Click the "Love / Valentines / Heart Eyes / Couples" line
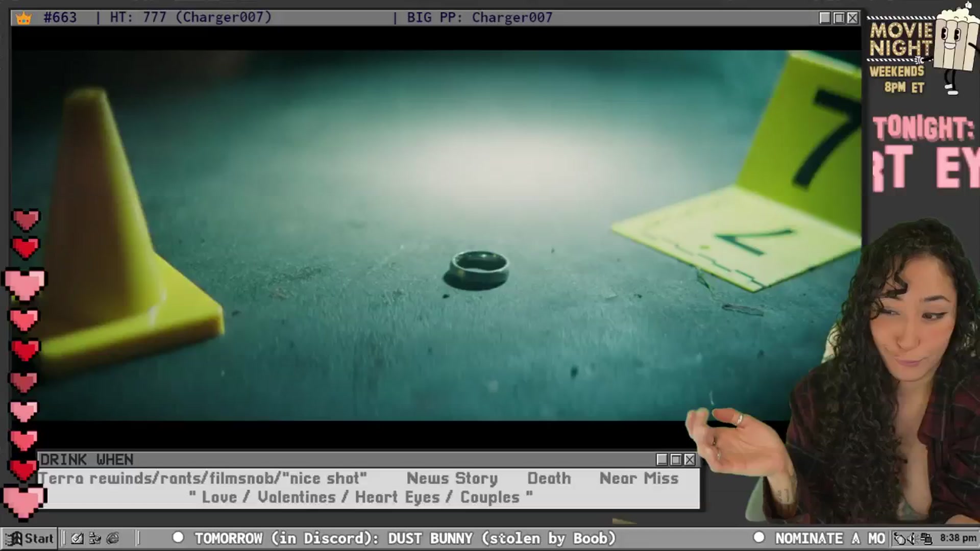980x551 pixels. [x=361, y=497]
